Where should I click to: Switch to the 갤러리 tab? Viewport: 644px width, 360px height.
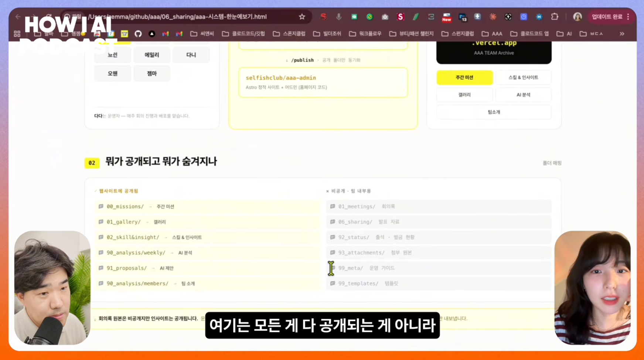464,95
